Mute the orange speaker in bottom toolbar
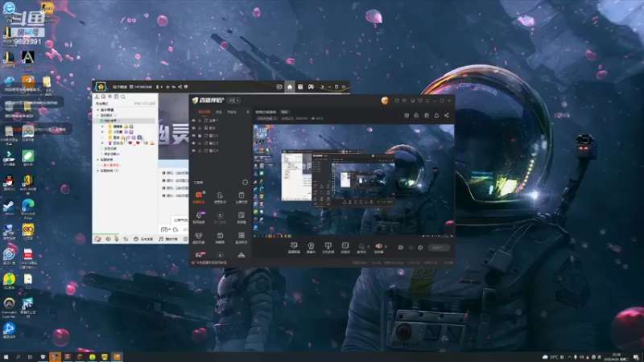 378,247
